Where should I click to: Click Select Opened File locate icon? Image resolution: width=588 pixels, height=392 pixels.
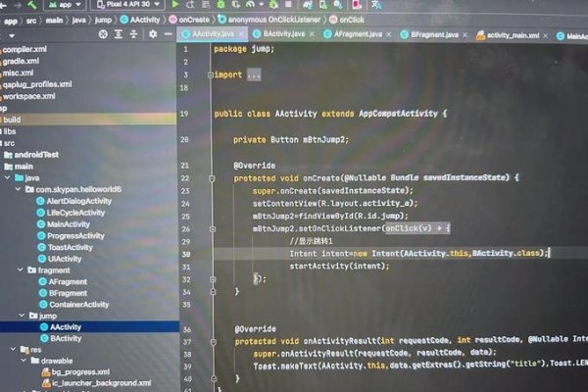coord(103,34)
